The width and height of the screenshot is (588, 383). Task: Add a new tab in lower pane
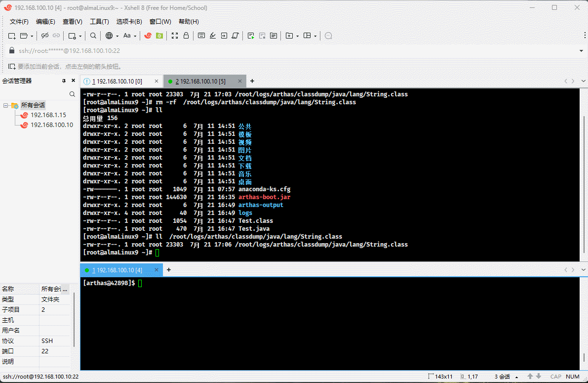point(169,270)
